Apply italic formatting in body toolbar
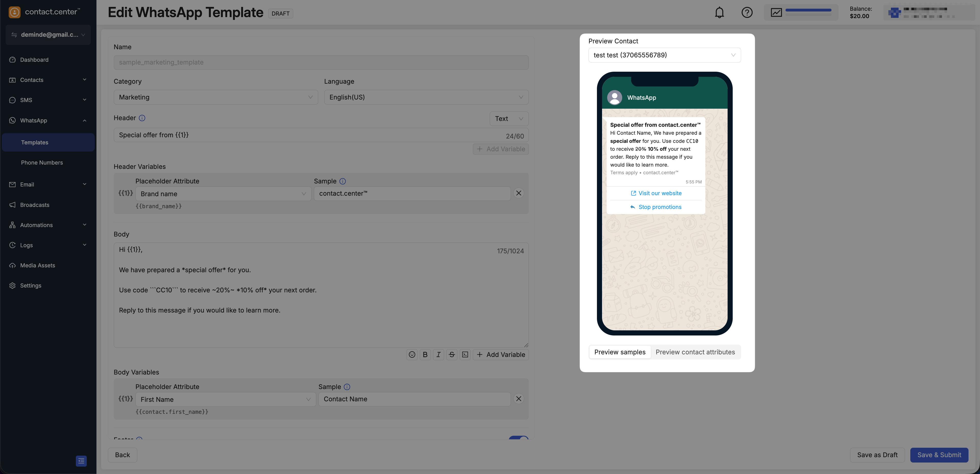The width and height of the screenshot is (980, 474). 438,355
